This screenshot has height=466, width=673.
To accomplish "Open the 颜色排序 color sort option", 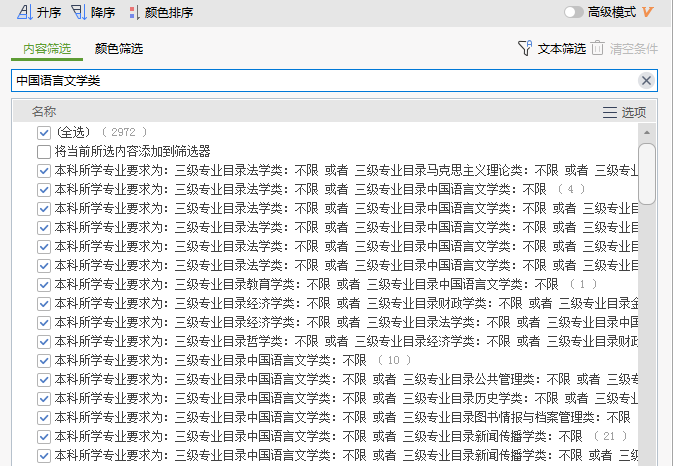I will click(x=161, y=12).
